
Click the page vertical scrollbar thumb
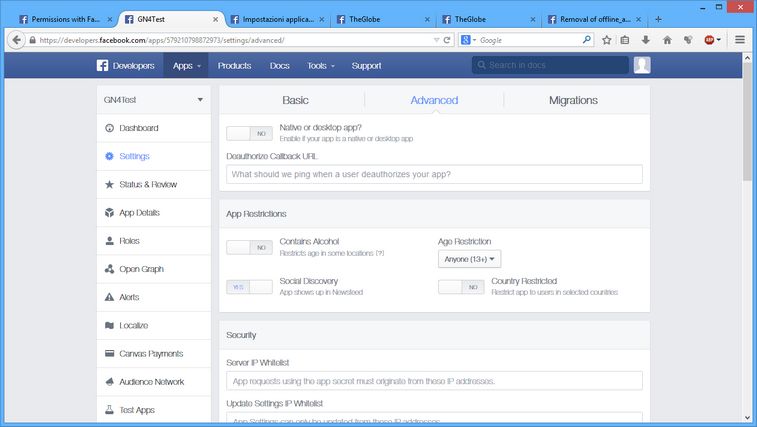(x=747, y=121)
